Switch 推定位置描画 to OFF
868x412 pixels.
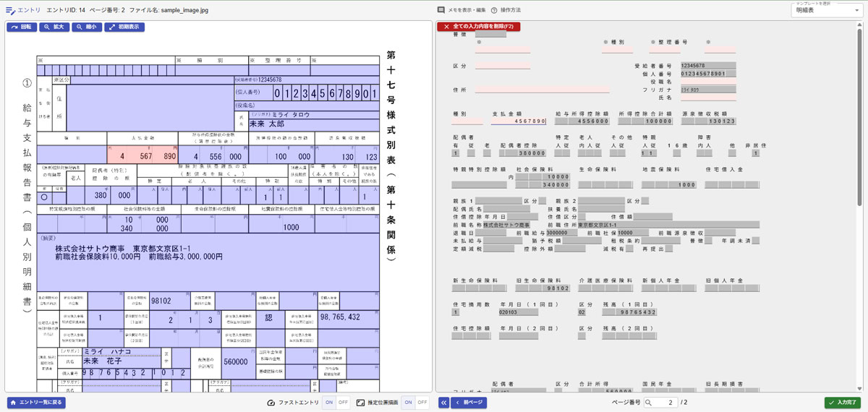click(422, 403)
